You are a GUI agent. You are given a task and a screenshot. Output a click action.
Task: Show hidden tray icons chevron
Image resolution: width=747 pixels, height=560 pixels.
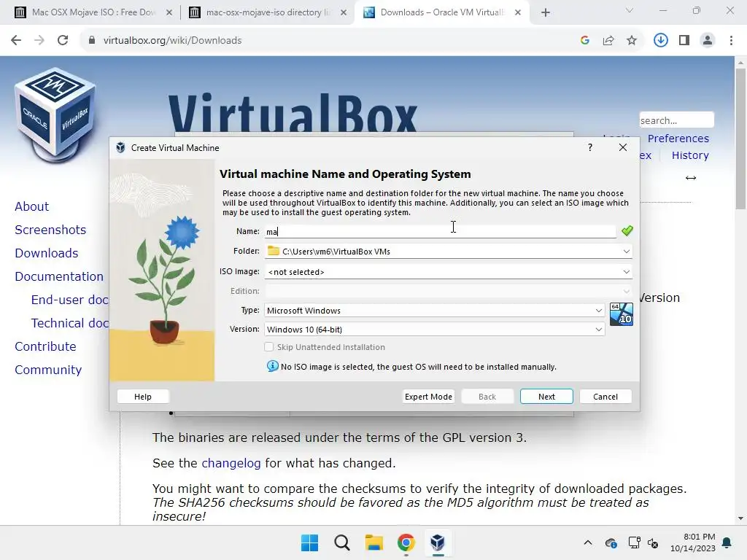pos(588,542)
